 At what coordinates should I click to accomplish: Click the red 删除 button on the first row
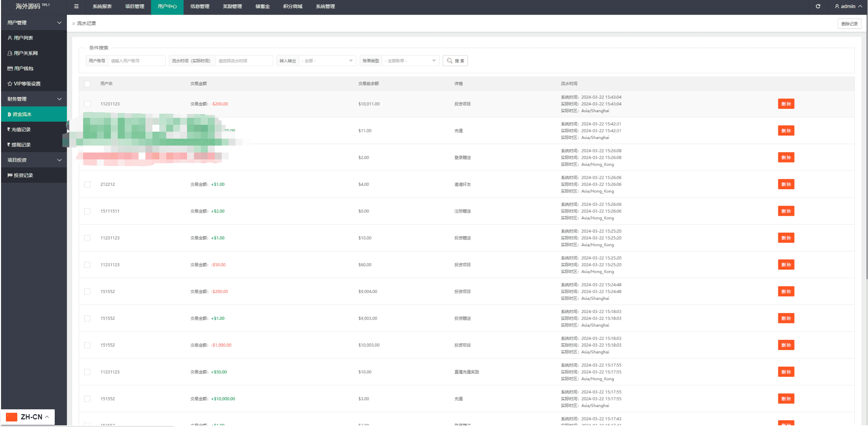point(786,104)
